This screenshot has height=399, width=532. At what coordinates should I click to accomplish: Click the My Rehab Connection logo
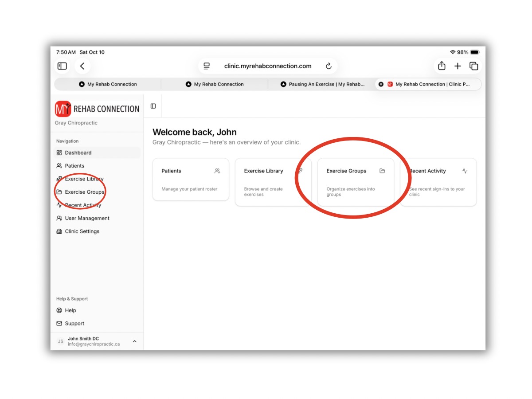(x=97, y=109)
